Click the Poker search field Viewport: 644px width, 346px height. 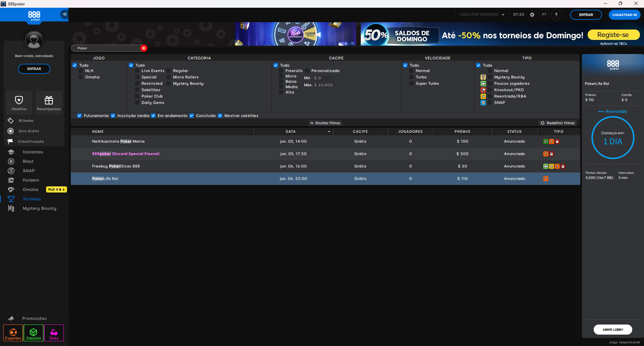[106, 48]
